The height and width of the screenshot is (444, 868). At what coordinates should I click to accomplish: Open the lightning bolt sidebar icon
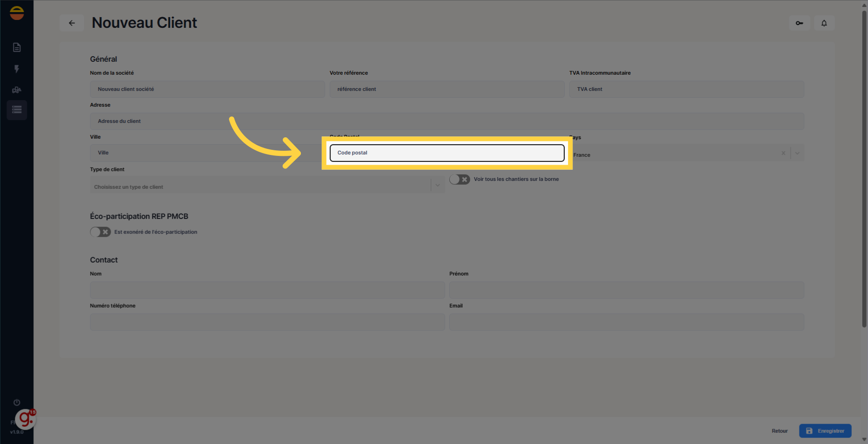(x=17, y=69)
